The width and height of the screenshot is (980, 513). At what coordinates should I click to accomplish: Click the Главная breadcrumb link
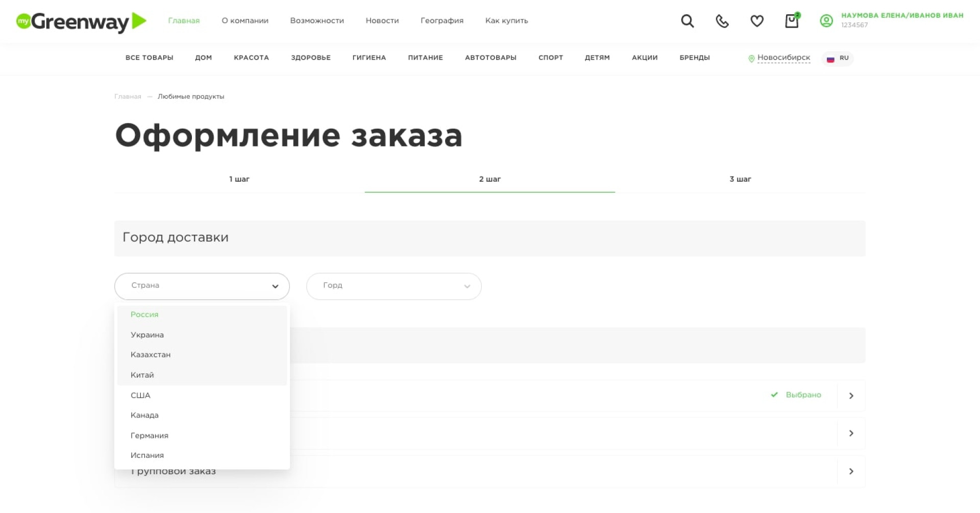tap(128, 96)
